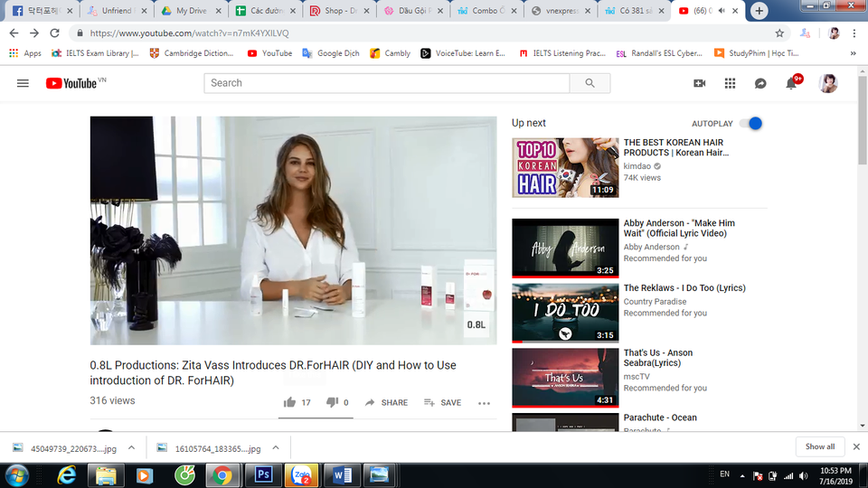Click in the YouTube search field

(387, 83)
